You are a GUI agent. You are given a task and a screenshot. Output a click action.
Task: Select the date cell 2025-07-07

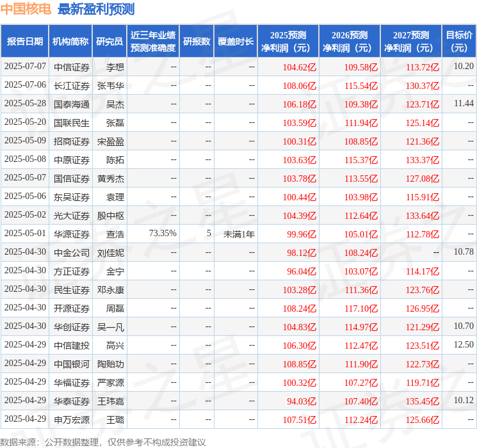tap(25, 67)
